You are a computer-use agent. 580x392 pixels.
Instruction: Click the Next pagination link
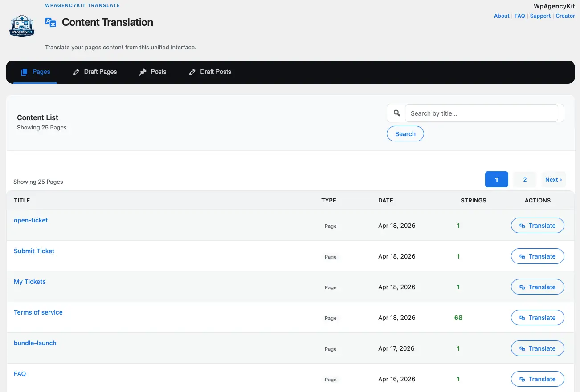[x=553, y=179]
